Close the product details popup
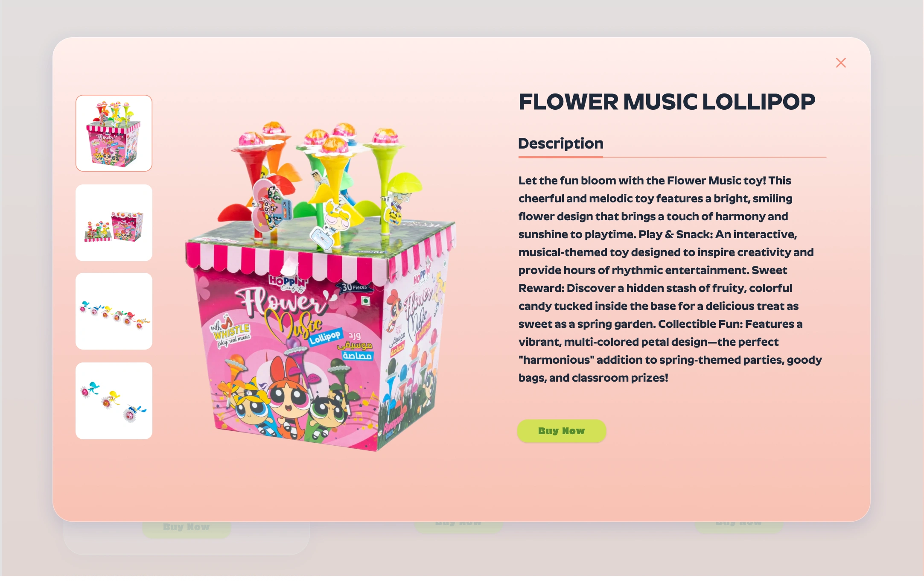 (840, 63)
